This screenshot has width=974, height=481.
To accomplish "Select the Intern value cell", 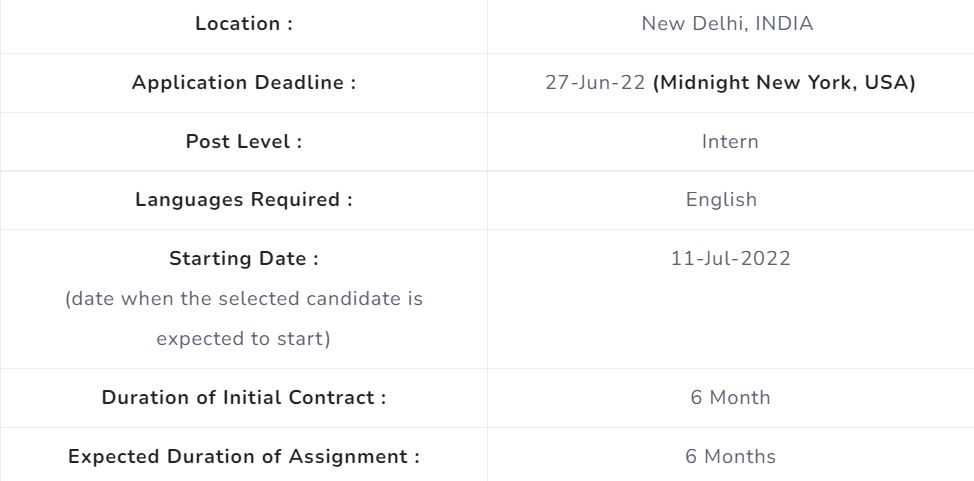I will pyautogui.click(x=730, y=142).
